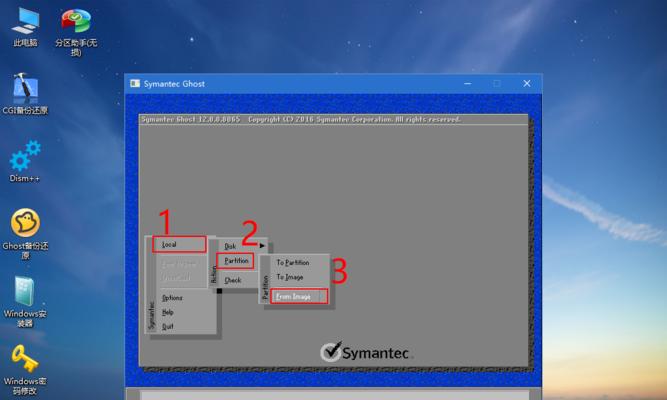Click the Windows密码修改 key icon
The height and width of the screenshot is (400, 667).
pyautogui.click(x=25, y=359)
